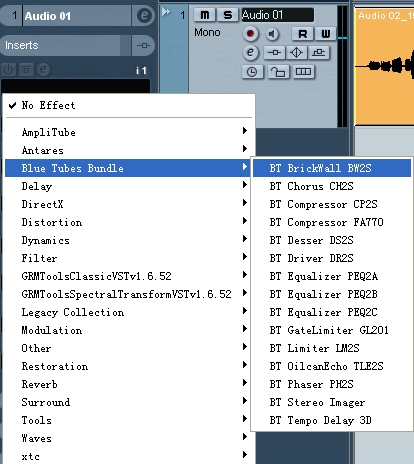Select BT Equalizer PEQ2A plugin
This screenshot has height=464, width=414.
pos(332,276)
